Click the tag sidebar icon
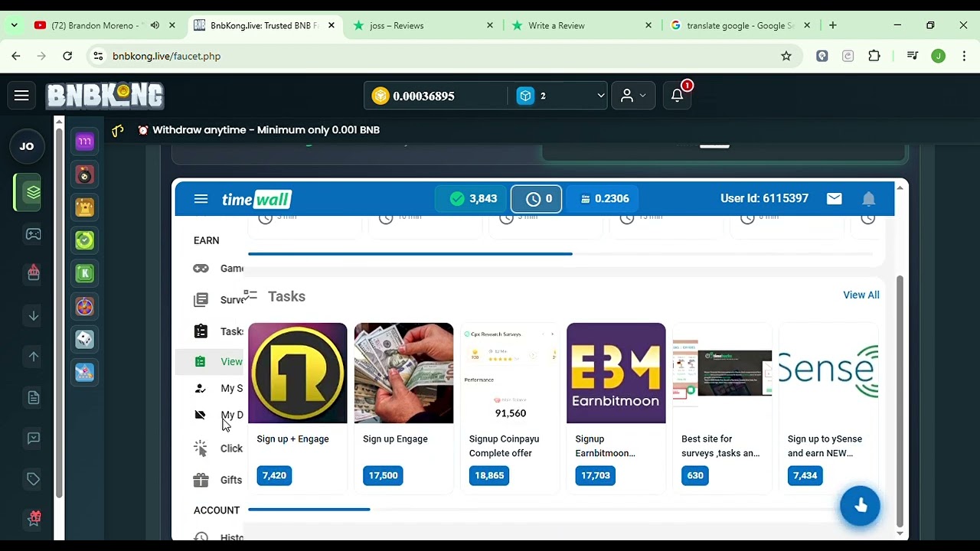 [x=33, y=479]
